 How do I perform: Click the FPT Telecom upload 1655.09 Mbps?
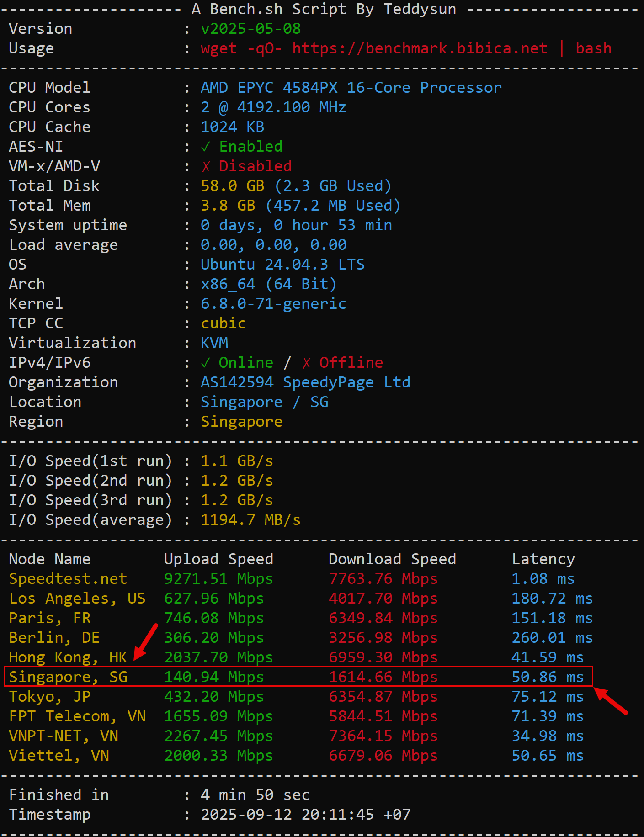coord(218,716)
